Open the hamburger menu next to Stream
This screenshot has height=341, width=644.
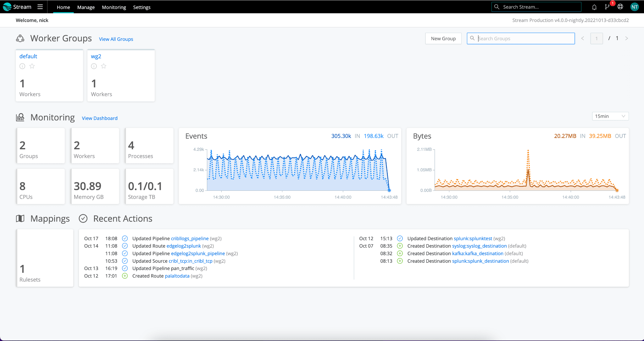point(40,7)
